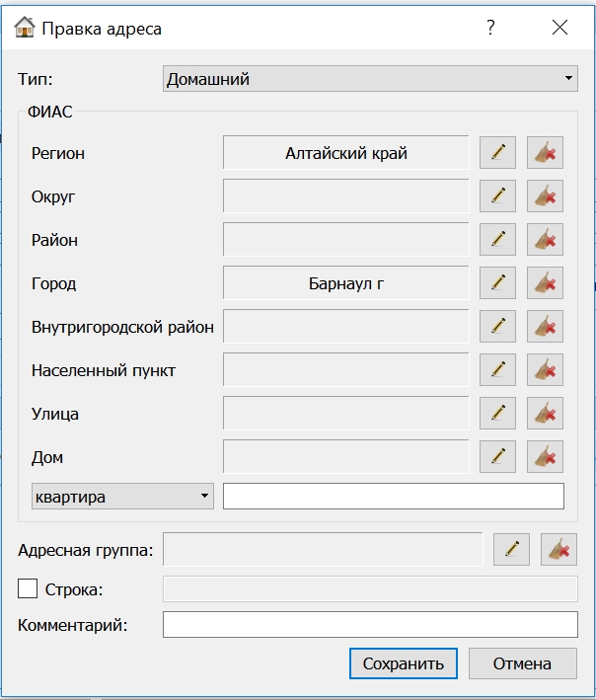Click the empty Округ value field

tap(346, 196)
